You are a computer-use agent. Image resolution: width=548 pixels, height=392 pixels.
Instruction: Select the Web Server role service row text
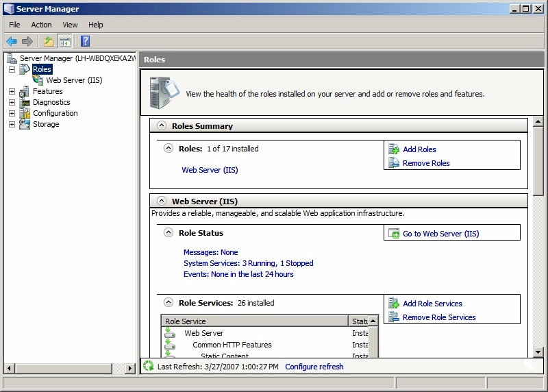(203, 333)
